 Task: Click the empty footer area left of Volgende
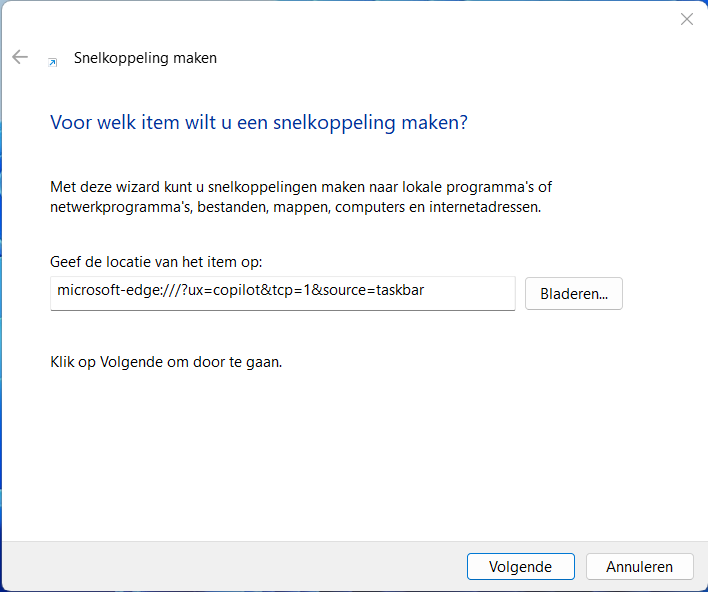point(230,566)
